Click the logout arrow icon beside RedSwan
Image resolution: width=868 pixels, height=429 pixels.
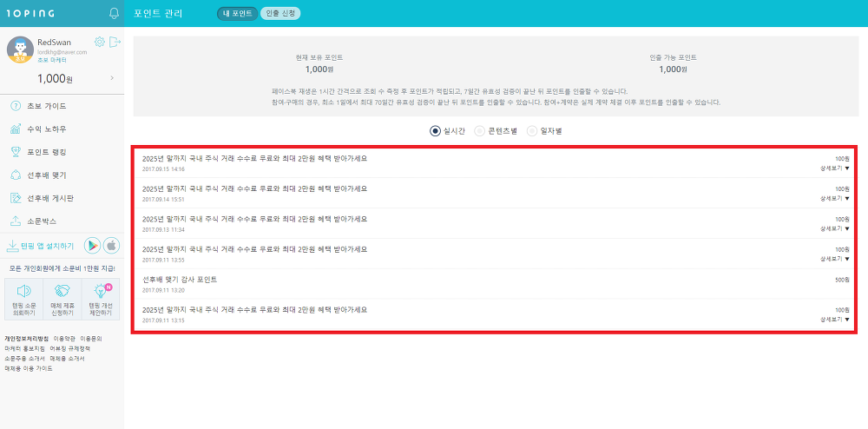(x=115, y=42)
